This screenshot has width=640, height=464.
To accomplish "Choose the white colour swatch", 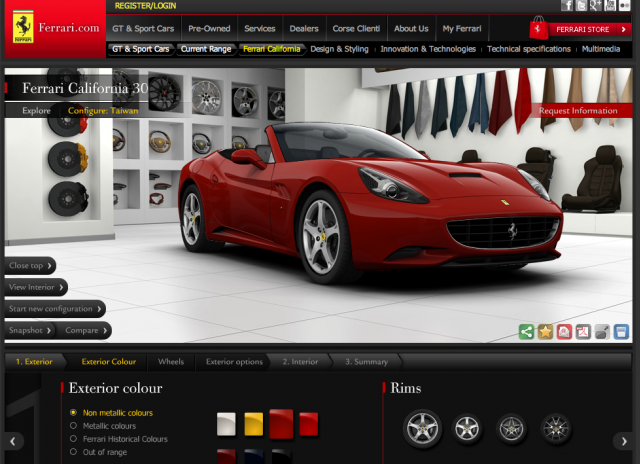I will [x=226, y=424].
